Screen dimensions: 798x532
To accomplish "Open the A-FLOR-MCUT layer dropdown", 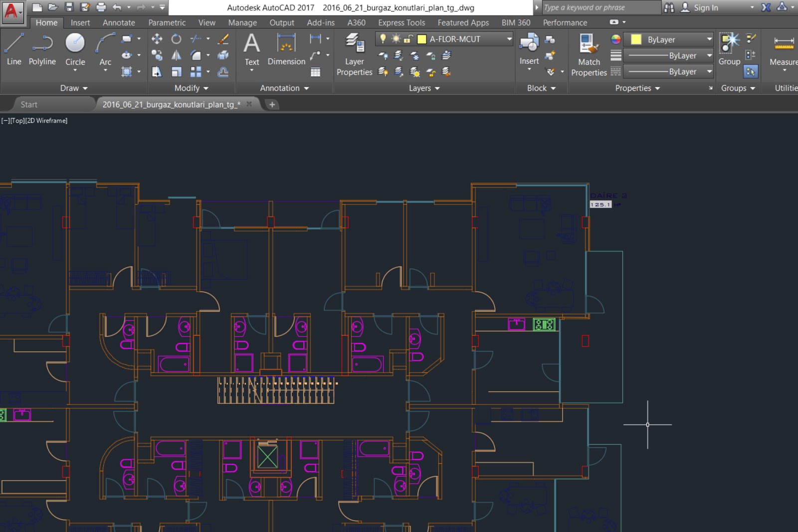I will click(x=509, y=39).
